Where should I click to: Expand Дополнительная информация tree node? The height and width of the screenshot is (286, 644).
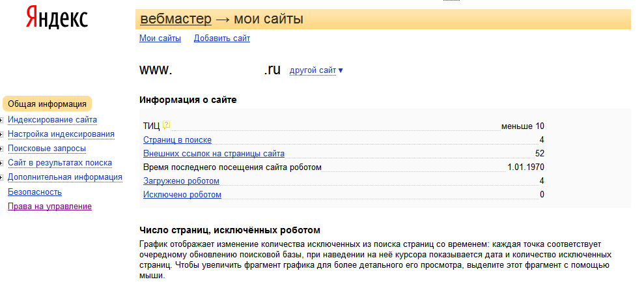(x=2, y=178)
